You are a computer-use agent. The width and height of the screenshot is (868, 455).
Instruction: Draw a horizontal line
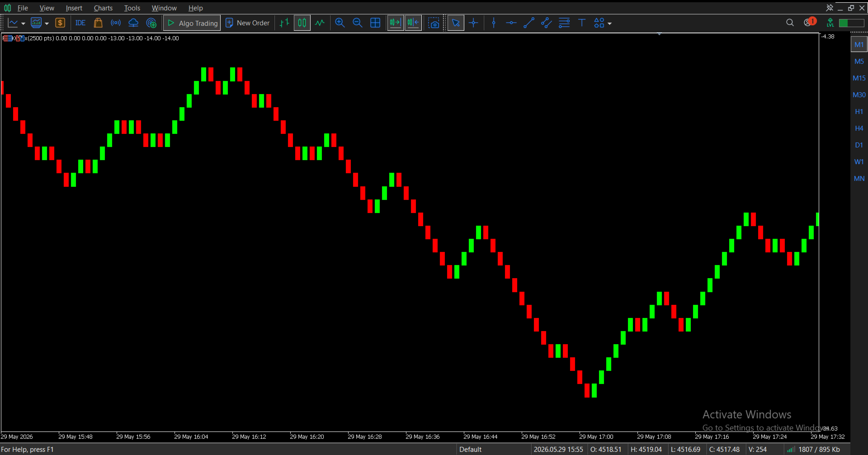(511, 23)
